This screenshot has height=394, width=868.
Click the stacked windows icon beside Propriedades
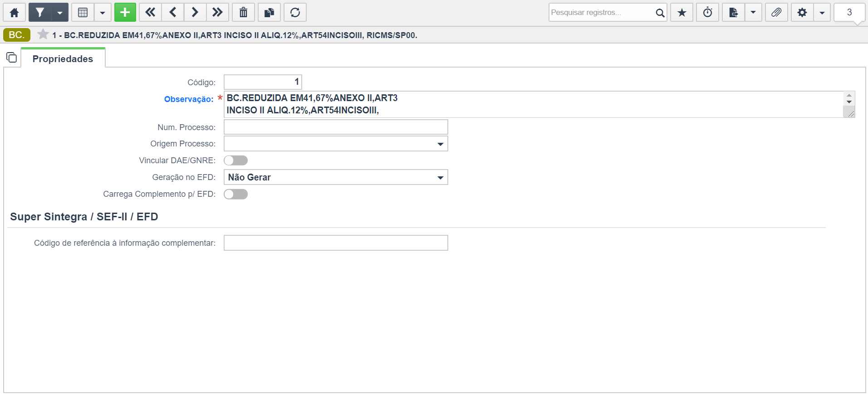point(11,58)
